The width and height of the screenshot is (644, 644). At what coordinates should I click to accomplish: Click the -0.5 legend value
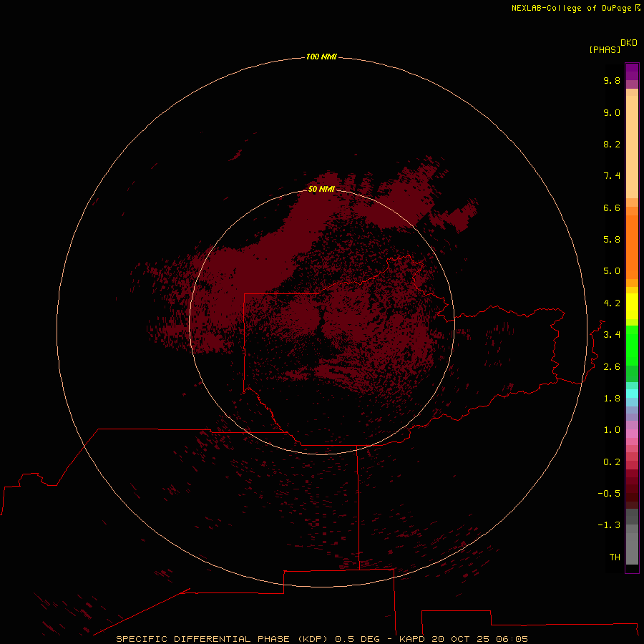(x=609, y=494)
